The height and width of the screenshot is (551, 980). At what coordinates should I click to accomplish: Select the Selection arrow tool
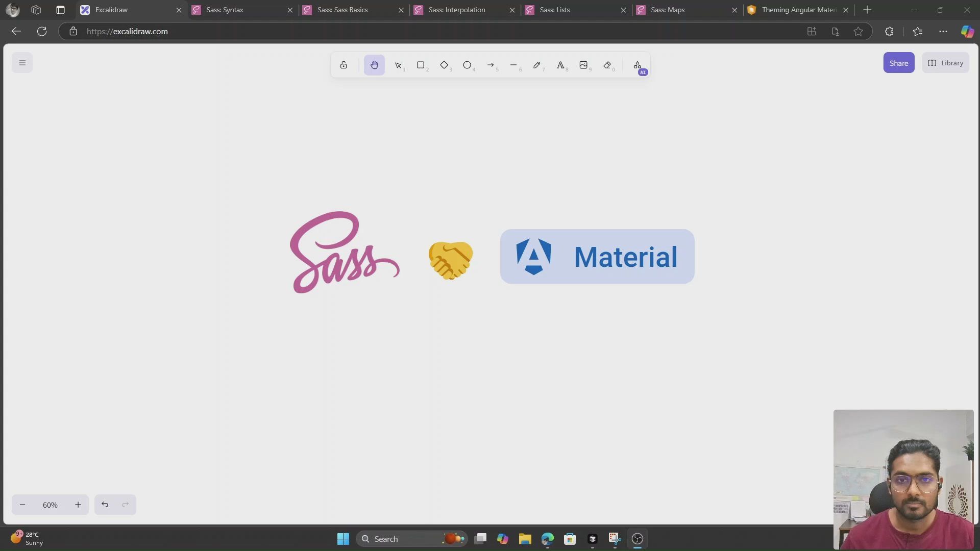(x=399, y=65)
